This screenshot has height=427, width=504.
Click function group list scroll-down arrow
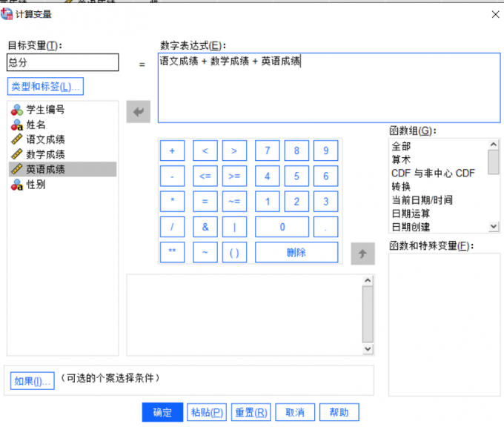(x=494, y=226)
